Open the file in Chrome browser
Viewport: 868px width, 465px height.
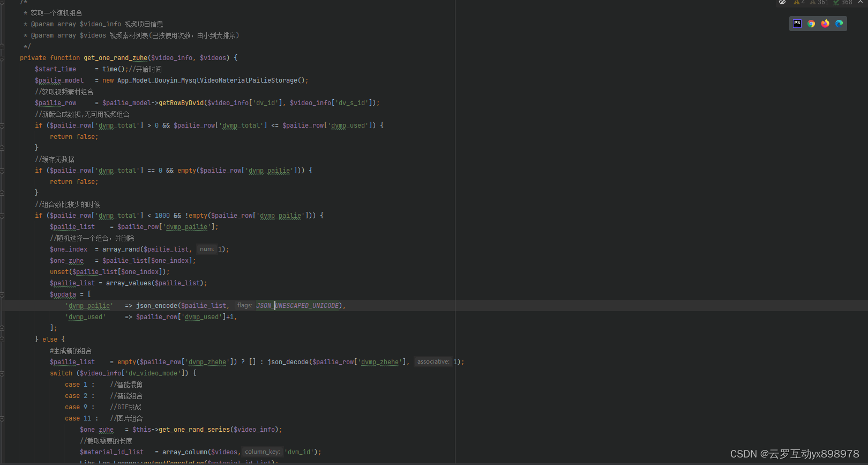point(811,24)
